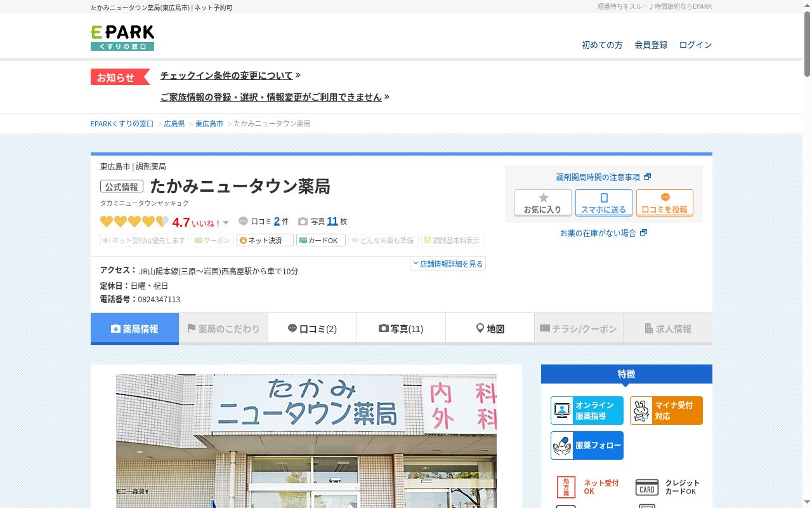The width and height of the screenshot is (812, 508).
Task: Click the smartphone icon in スマホに送る button
Action: 604,197
